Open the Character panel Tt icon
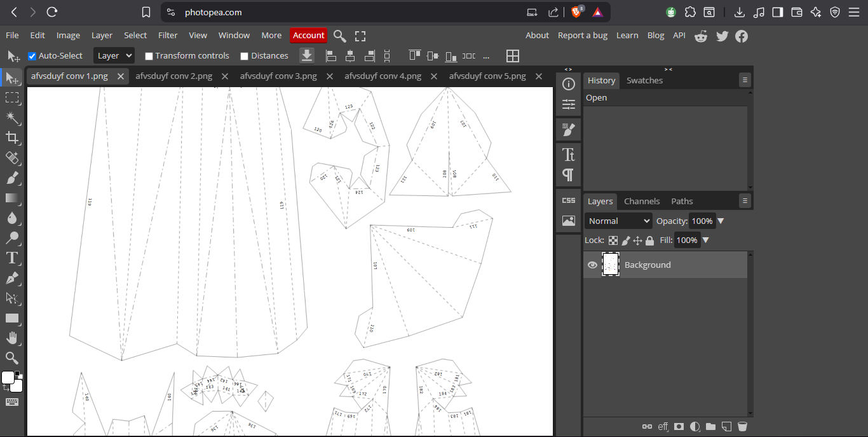 (569, 155)
